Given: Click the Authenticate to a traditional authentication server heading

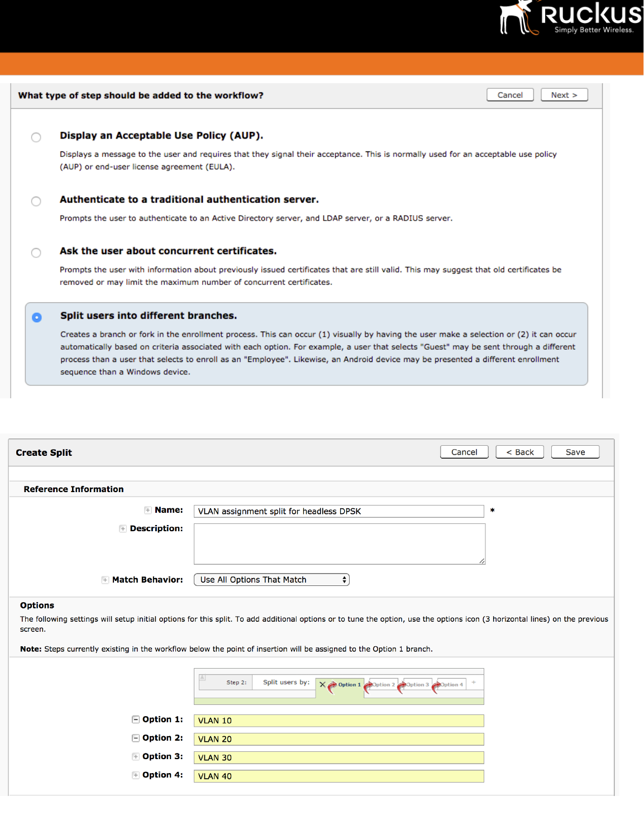Looking at the screenshot, I should (x=189, y=199).
